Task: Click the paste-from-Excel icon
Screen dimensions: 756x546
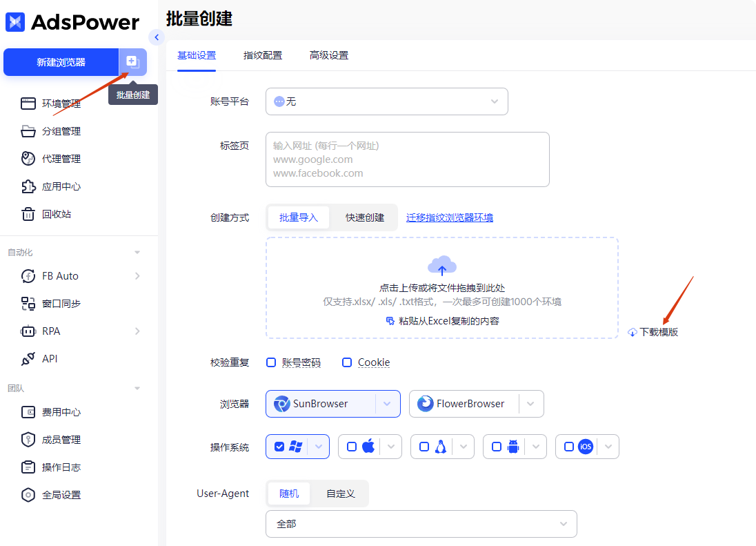Action: tap(390, 321)
